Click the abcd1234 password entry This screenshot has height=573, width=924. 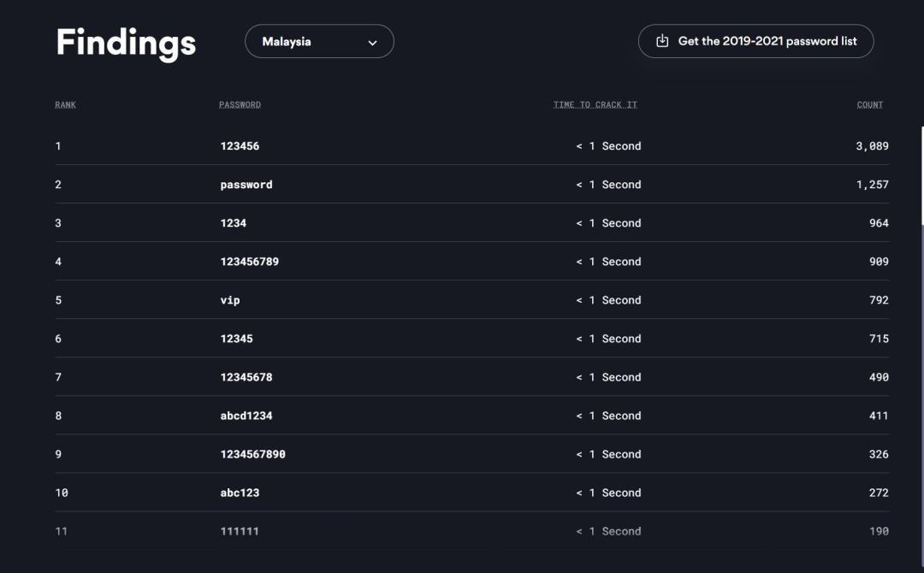246,416
